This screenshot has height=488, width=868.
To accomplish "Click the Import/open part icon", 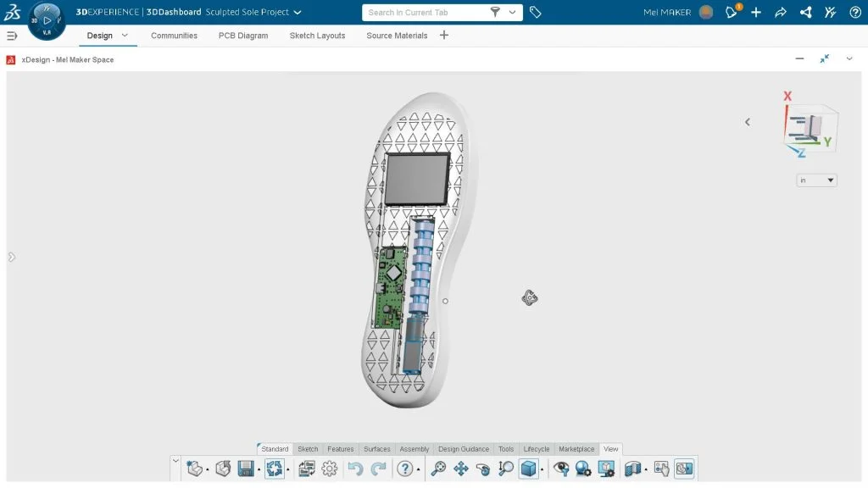I will (x=223, y=469).
